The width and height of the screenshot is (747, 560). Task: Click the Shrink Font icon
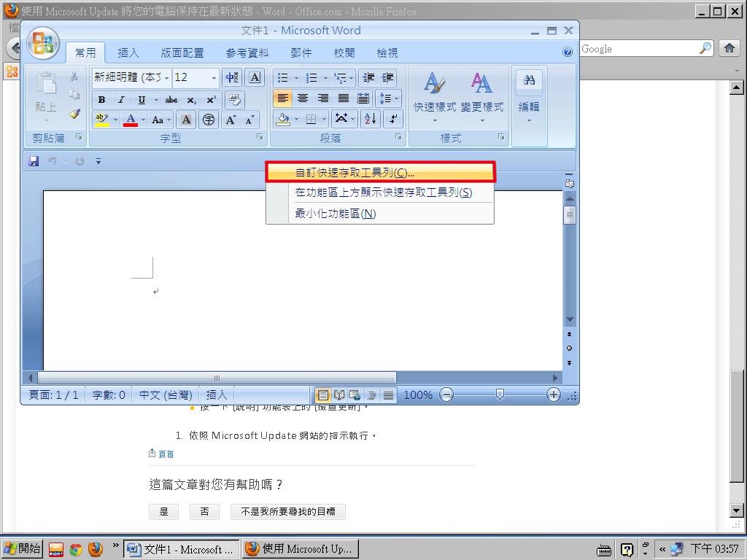click(x=250, y=120)
